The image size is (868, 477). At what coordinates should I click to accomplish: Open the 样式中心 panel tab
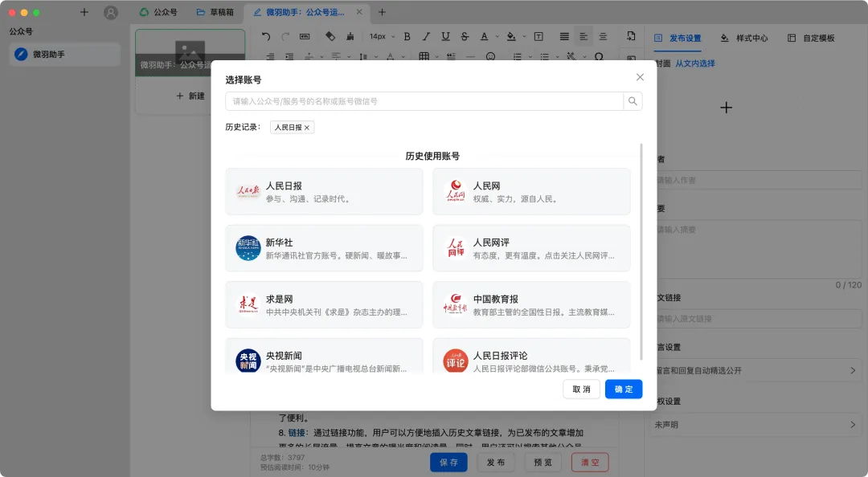tap(744, 38)
